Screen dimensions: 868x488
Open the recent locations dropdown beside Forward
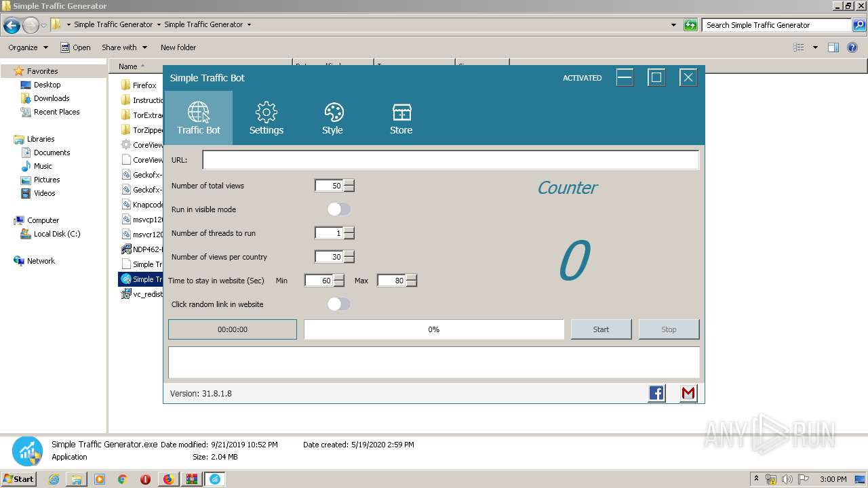point(43,26)
